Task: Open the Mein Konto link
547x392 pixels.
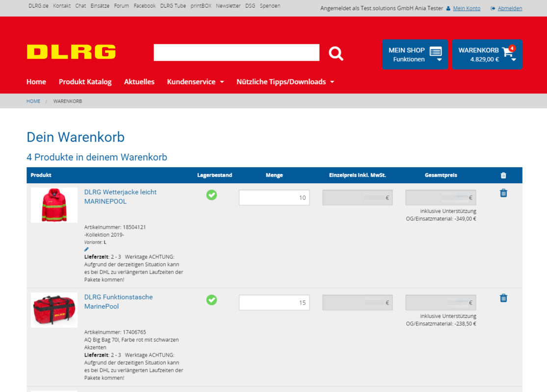Action: (x=467, y=8)
